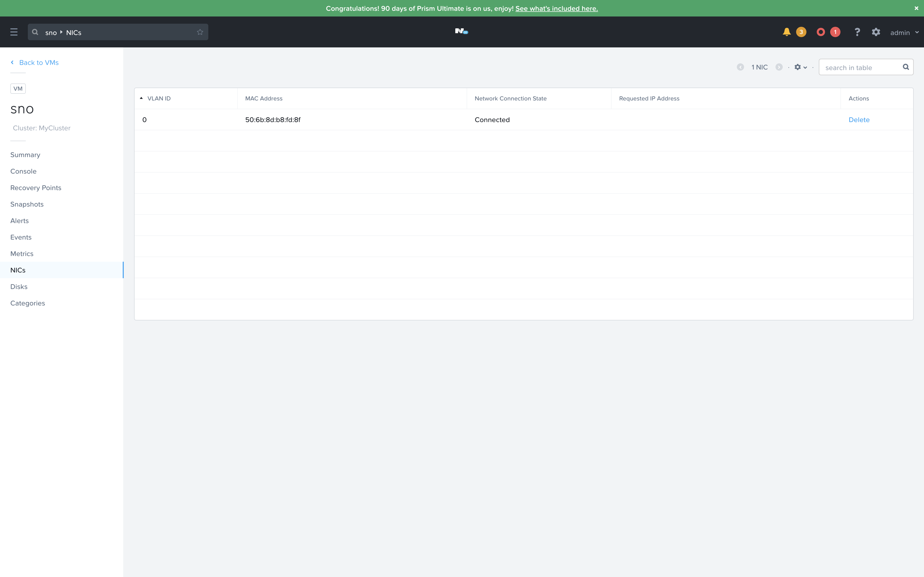924x577 pixels.
Task: Open the table settings gear dropdown
Action: point(800,67)
